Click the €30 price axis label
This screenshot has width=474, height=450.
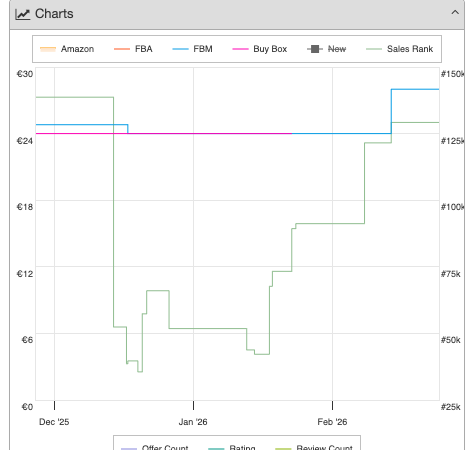tap(25, 74)
